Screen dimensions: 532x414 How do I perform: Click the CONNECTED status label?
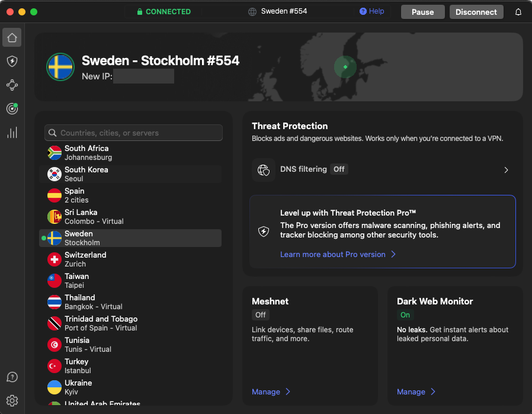pos(168,11)
